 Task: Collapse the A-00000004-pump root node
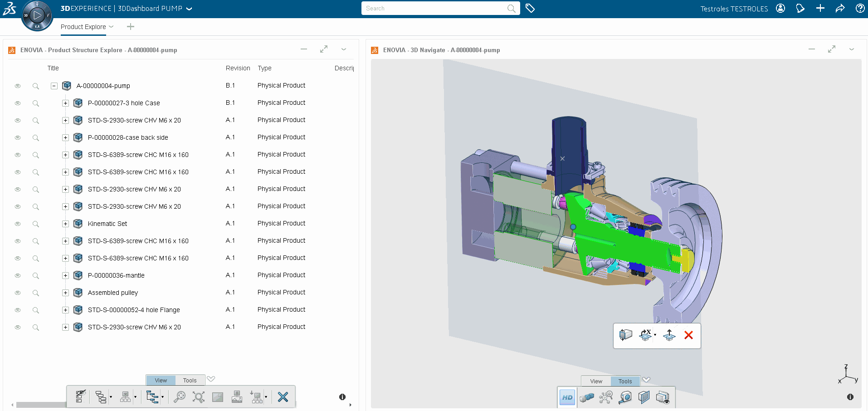pyautogui.click(x=54, y=86)
